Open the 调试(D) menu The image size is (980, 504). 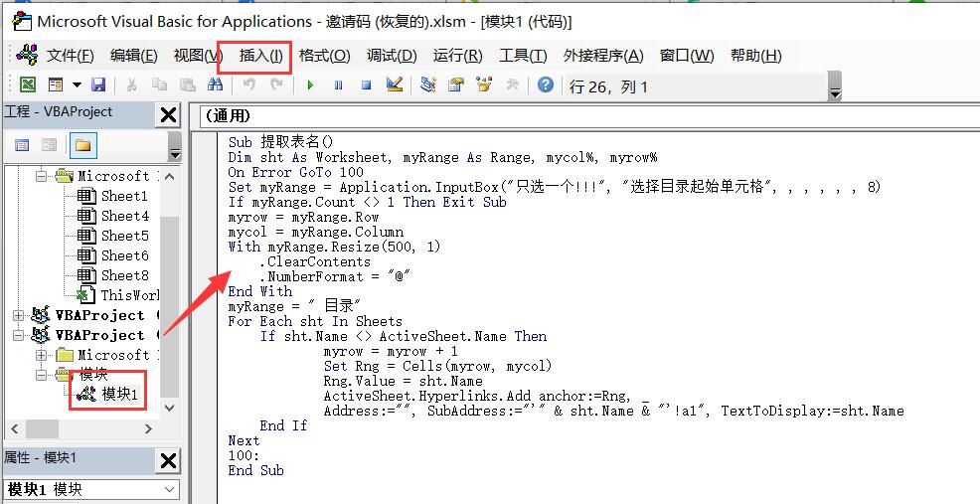(x=392, y=56)
